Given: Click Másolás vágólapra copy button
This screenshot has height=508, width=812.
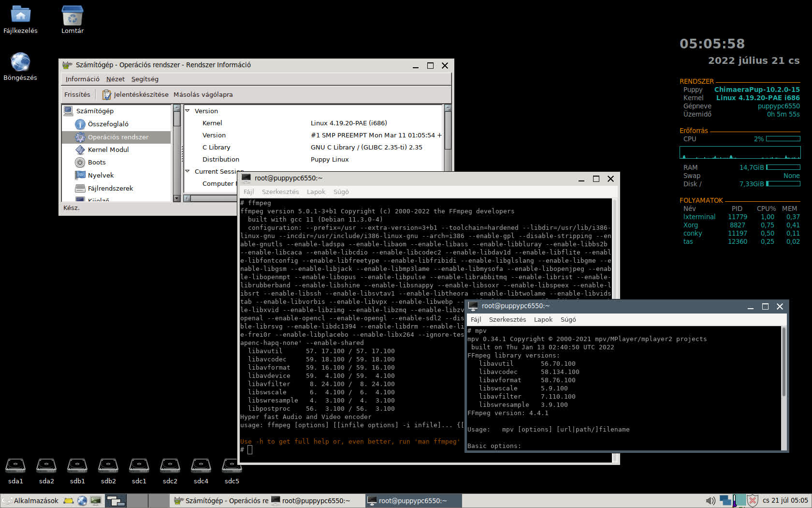Looking at the screenshot, I should coord(203,94).
